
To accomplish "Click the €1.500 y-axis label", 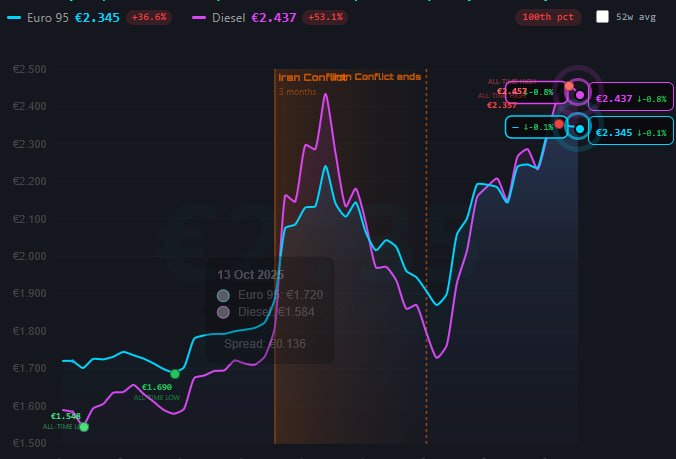I will click(x=30, y=443).
